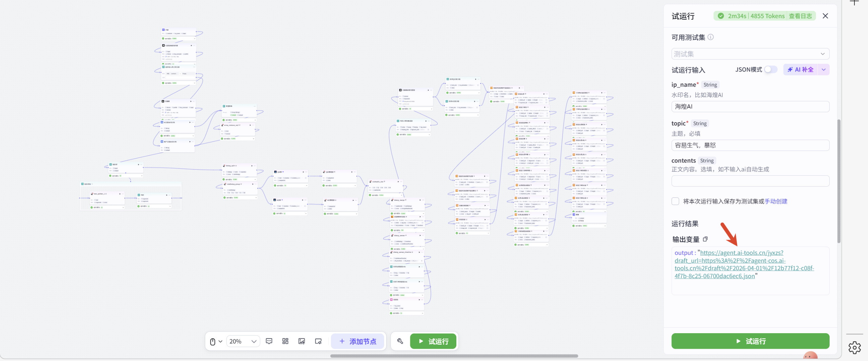868x361 pixels.
Task: Click the add comment icon in toolbar
Action: [269, 341]
